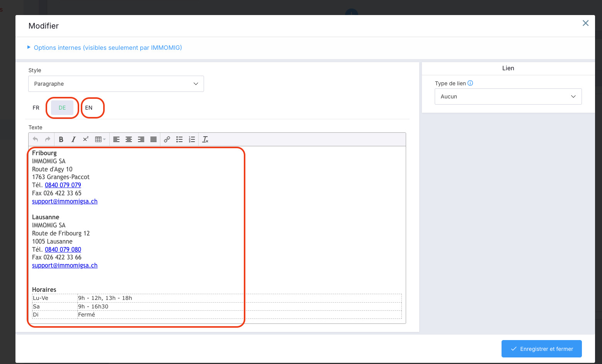This screenshot has height=364, width=602.
Task: Redo the edit in the text editor
Action: click(x=48, y=139)
